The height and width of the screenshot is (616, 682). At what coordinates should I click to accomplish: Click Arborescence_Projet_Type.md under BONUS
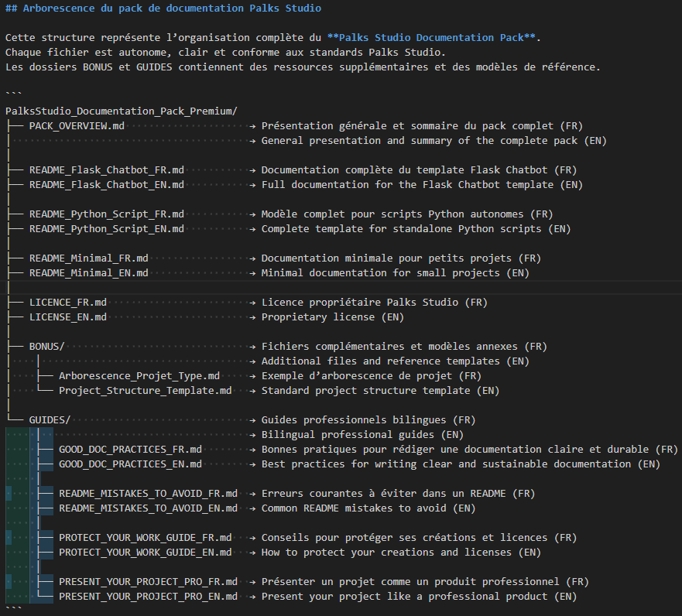click(139, 375)
